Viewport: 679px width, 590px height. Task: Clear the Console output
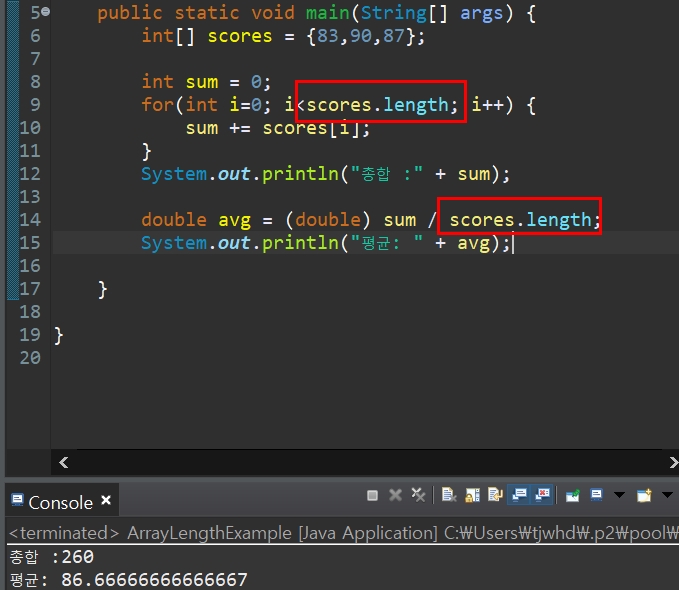coord(449,495)
